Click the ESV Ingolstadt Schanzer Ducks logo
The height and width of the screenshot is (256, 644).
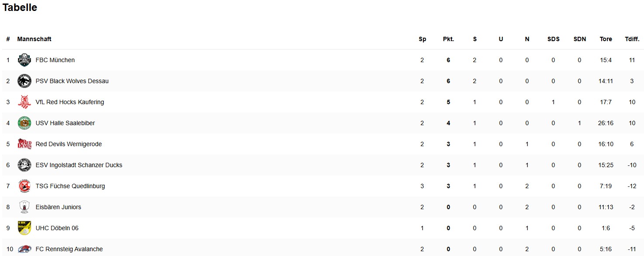(24, 165)
